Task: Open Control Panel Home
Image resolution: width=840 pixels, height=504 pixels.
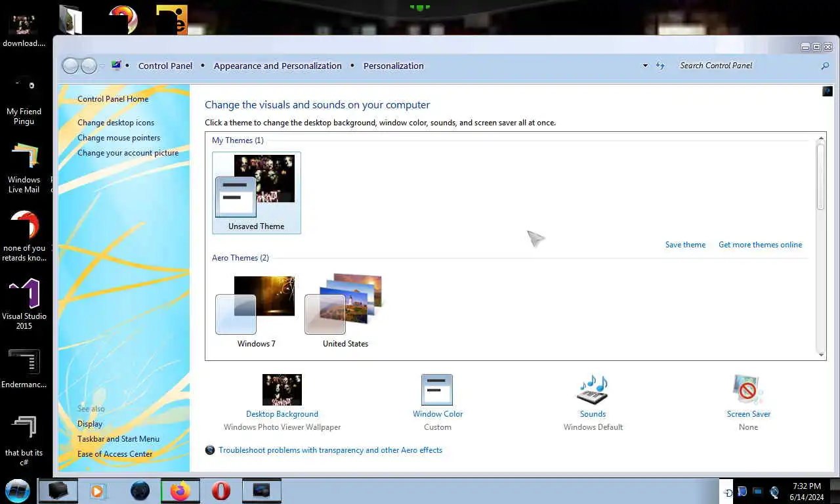Action: click(x=113, y=99)
